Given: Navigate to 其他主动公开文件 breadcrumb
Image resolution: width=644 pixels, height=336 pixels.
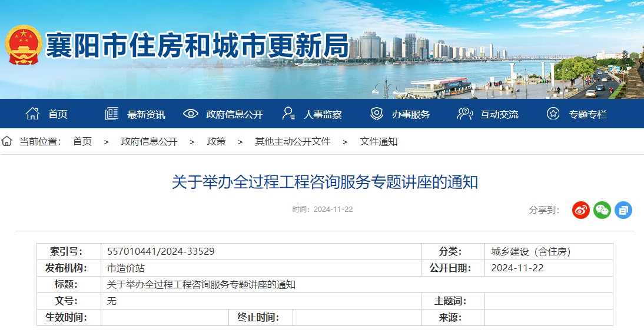Looking at the screenshot, I should pyautogui.click(x=293, y=142).
